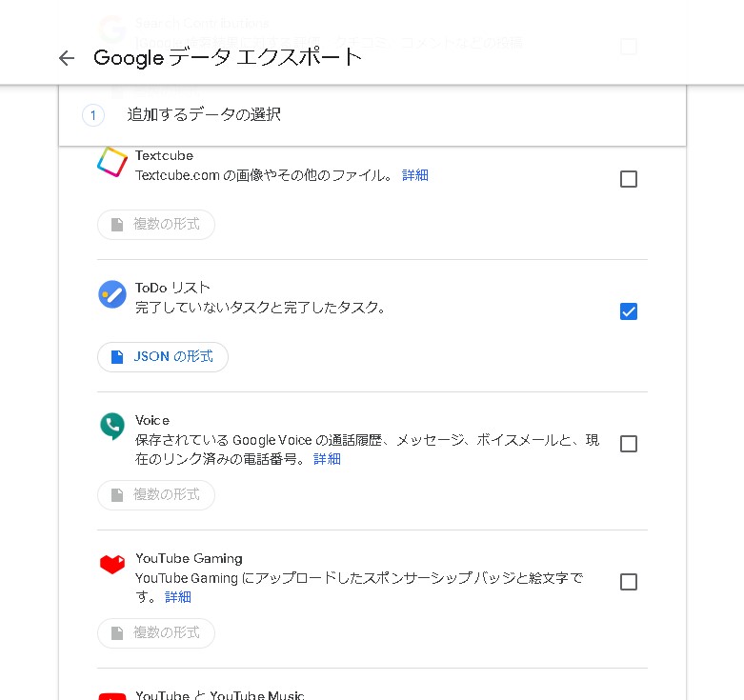Click the Textcube logo icon
This screenshot has width=744, height=700.
111,162
